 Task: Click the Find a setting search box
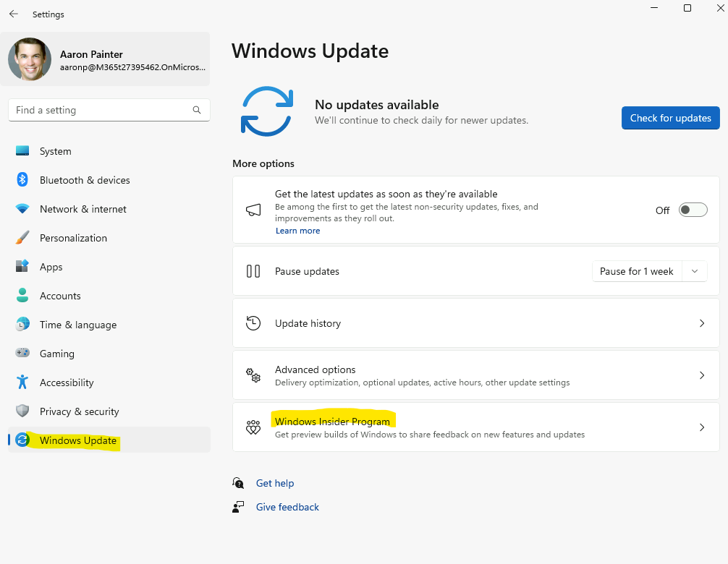click(x=109, y=110)
